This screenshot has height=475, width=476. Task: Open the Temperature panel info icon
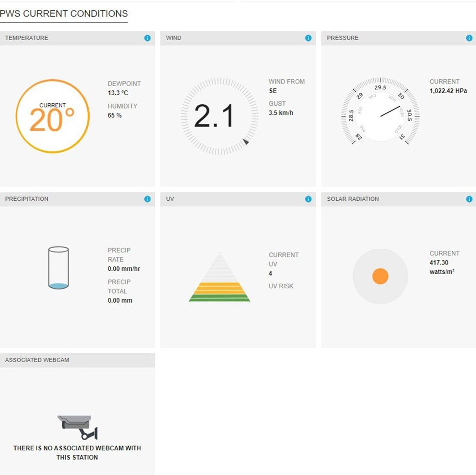point(147,38)
